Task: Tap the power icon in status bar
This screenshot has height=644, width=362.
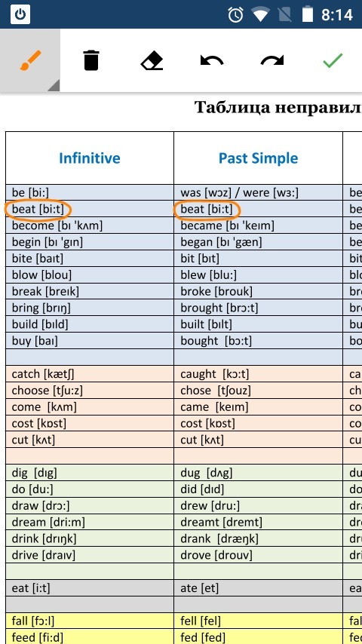Action: (x=20, y=15)
